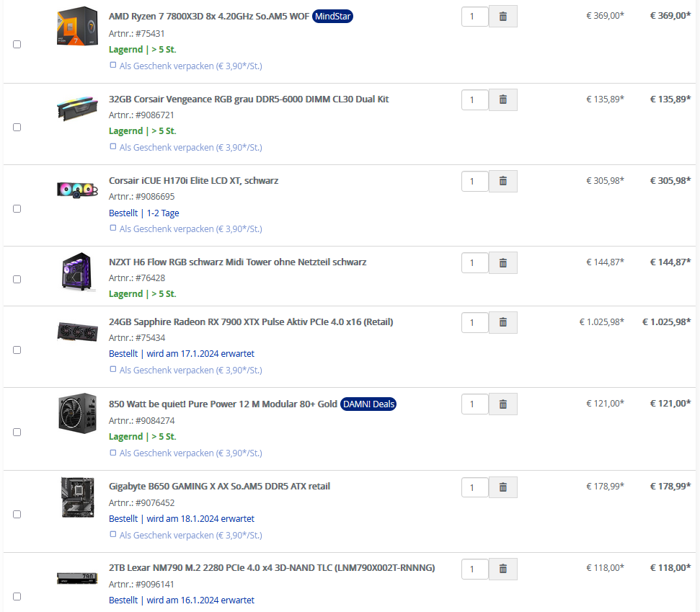
Task: Click the be quiet! power supply thumbnail
Action: coord(78,413)
